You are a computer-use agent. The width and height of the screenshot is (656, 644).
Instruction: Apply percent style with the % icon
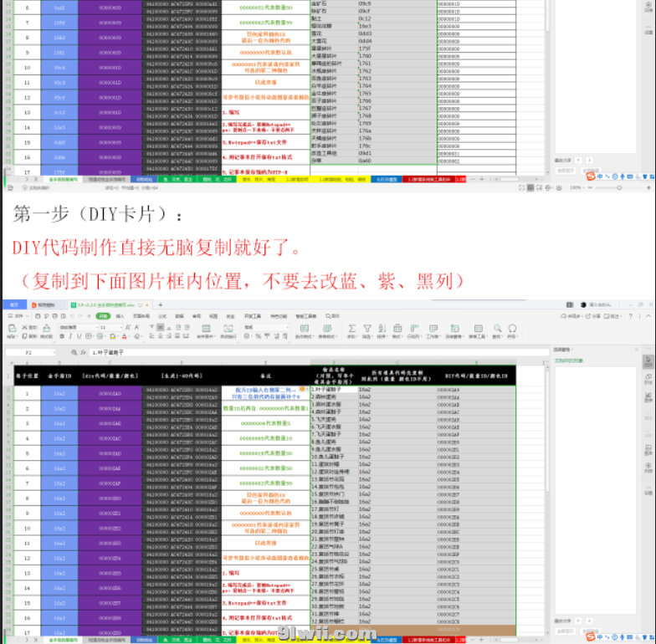(x=258, y=336)
